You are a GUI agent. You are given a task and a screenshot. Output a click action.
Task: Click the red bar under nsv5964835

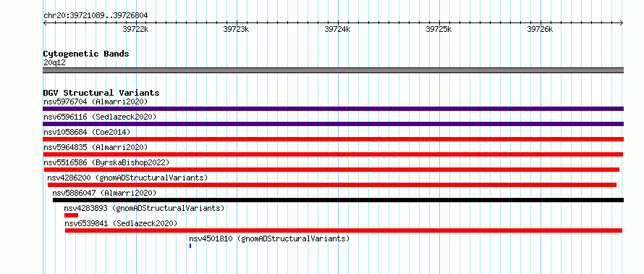click(333, 154)
